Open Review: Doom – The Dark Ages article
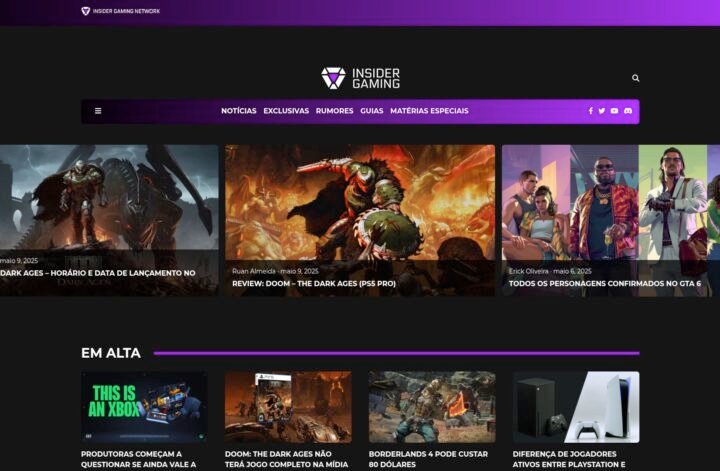720x471 pixels. (314, 284)
